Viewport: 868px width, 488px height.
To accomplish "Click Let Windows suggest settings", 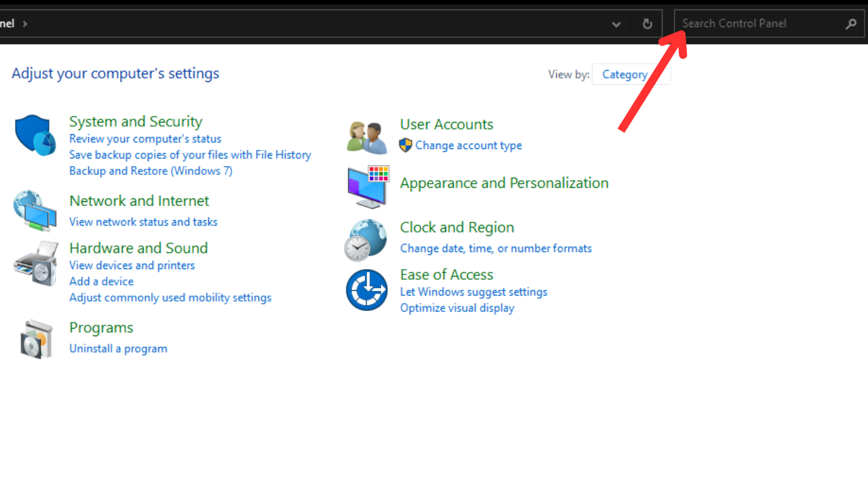I will pos(473,292).
